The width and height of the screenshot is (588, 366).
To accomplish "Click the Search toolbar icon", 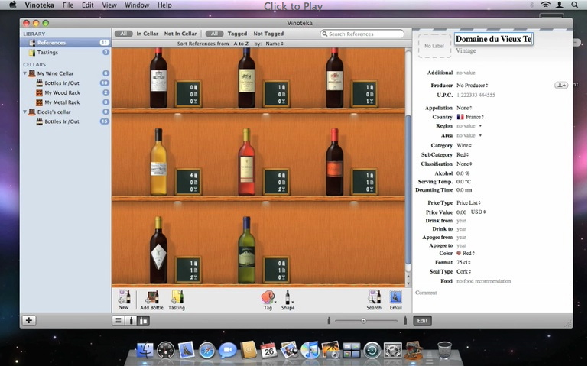I will 374,297.
